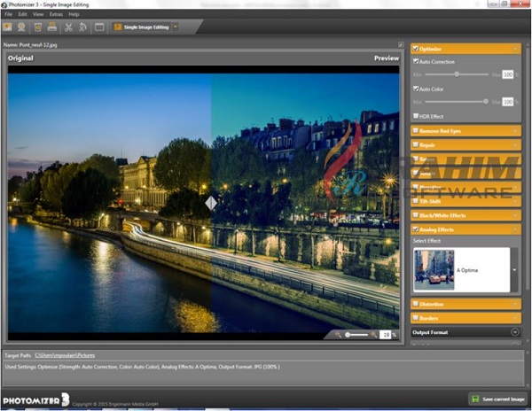The width and height of the screenshot is (532, 411).
Task: Click the window view icon in toolbar
Action: [x=98, y=27]
